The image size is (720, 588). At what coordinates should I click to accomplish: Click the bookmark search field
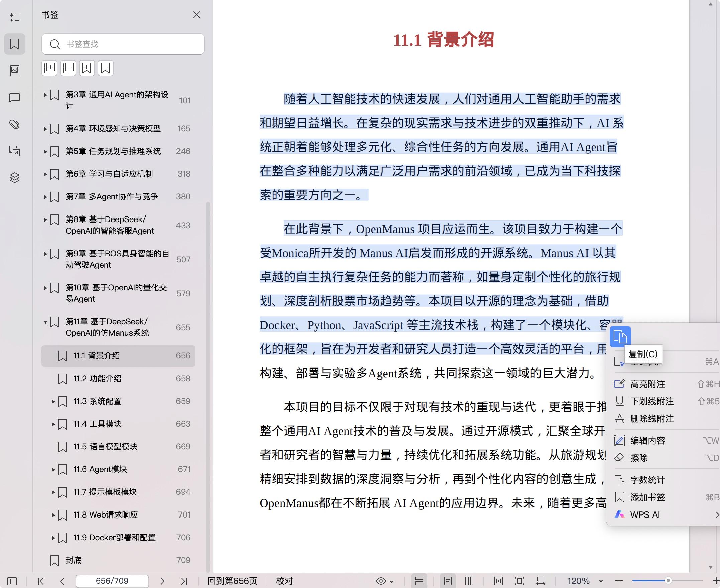[x=123, y=44]
